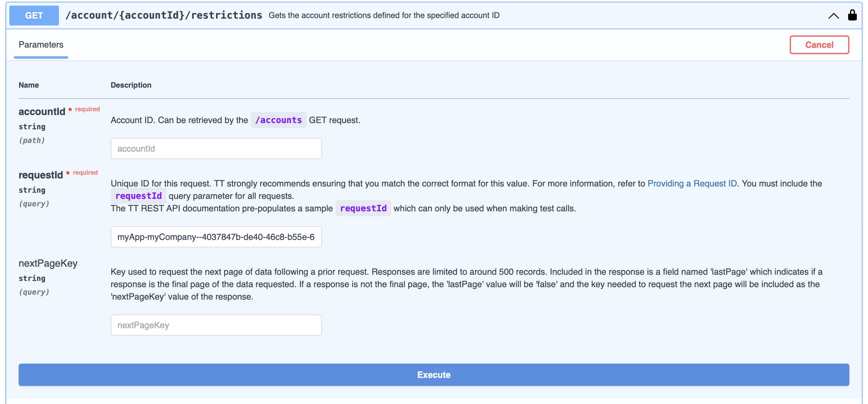Cancel the try-it-out mode
This screenshot has height=404, width=868.
pos(819,45)
